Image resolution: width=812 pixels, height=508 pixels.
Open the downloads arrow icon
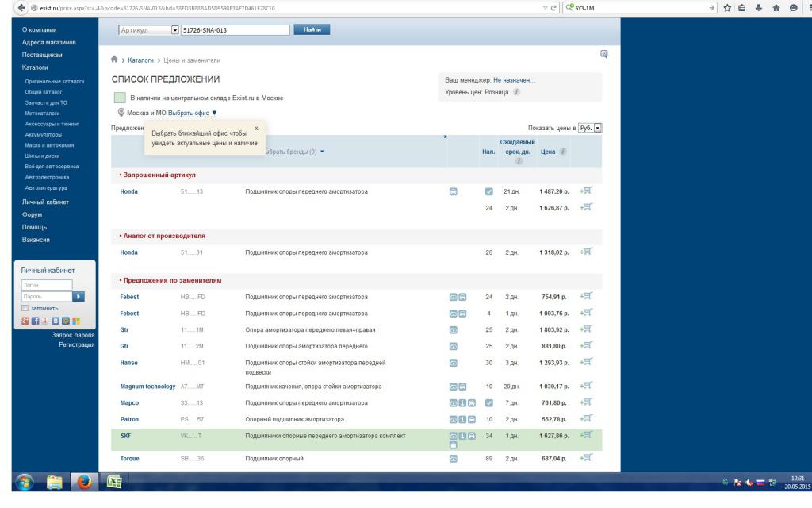pos(759,8)
